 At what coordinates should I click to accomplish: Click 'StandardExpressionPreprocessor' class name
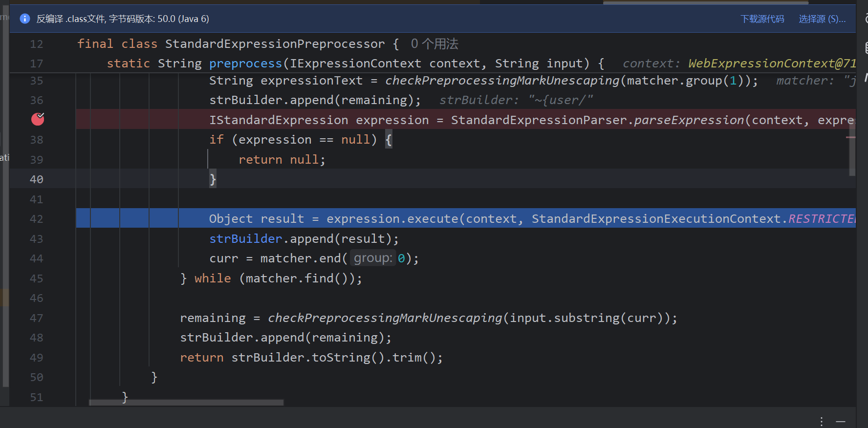(275, 44)
